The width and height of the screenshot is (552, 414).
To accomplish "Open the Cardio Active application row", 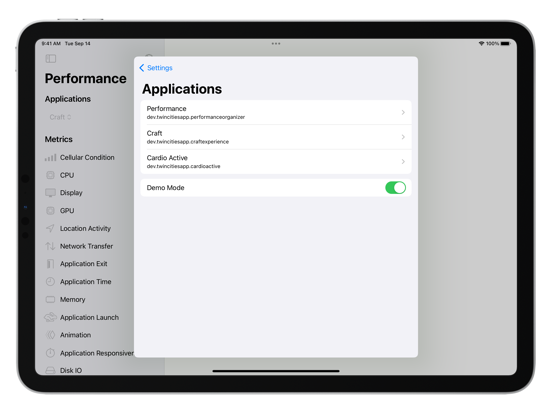I will (276, 162).
